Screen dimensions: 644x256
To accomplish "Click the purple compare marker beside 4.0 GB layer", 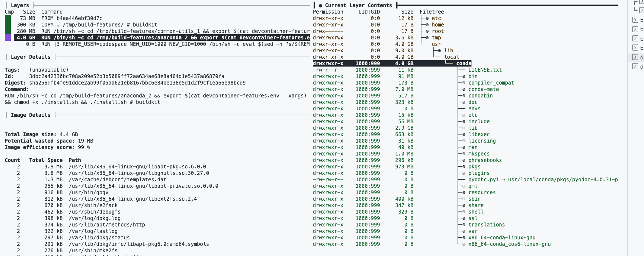I will (8, 38).
